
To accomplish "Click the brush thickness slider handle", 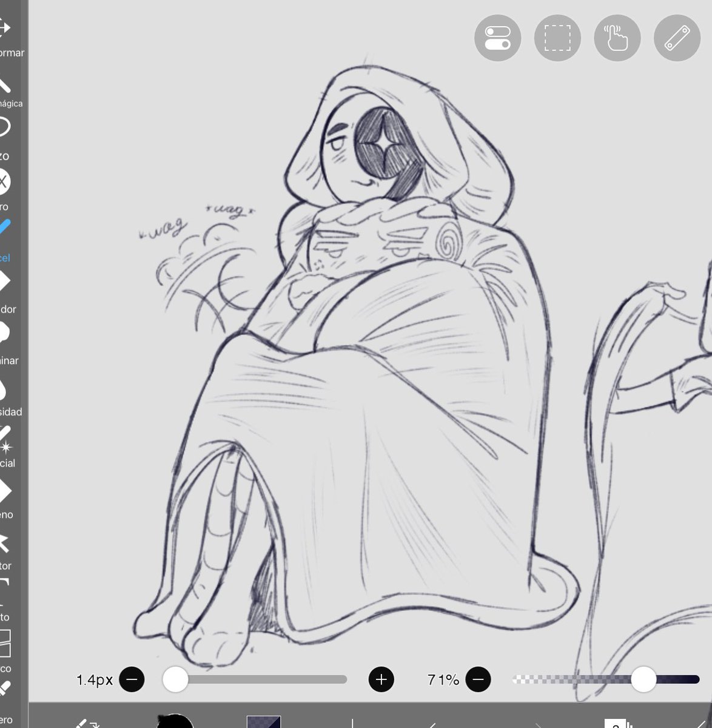I will (175, 679).
